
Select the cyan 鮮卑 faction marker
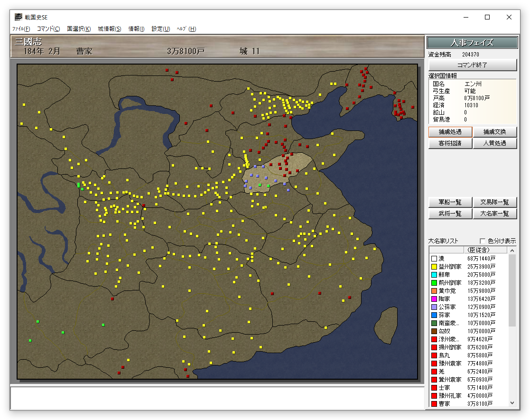(434, 275)
